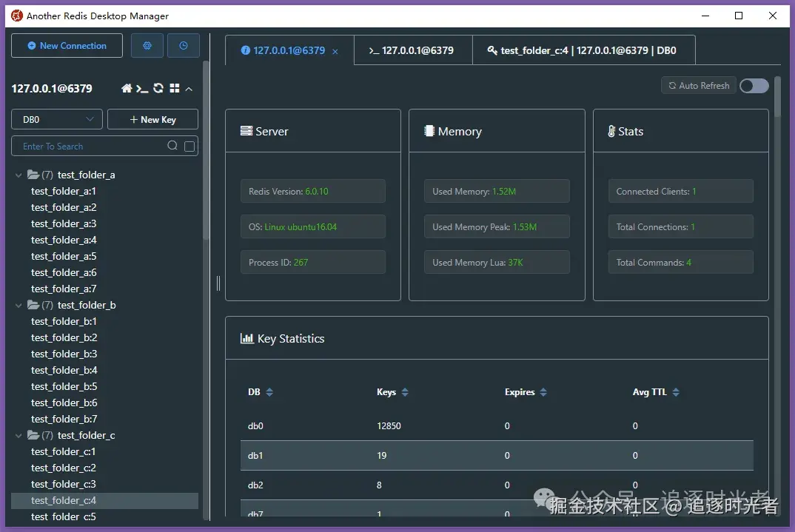Click the New Key button
This screenshot has height=532, width=795.
tap(152, 120)
